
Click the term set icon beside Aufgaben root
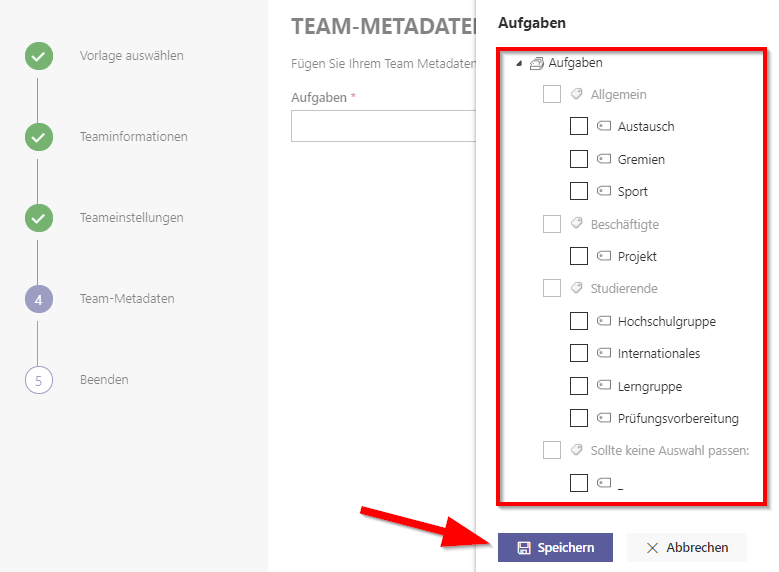(537, 63)
